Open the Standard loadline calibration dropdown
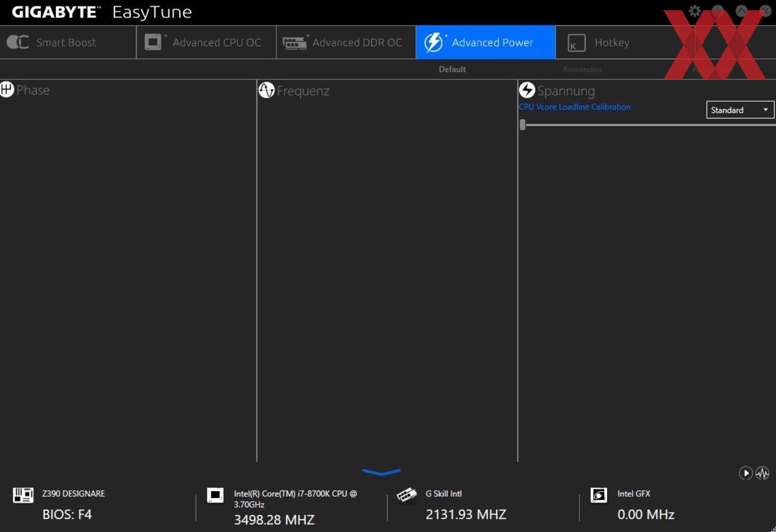 point(740,110)
